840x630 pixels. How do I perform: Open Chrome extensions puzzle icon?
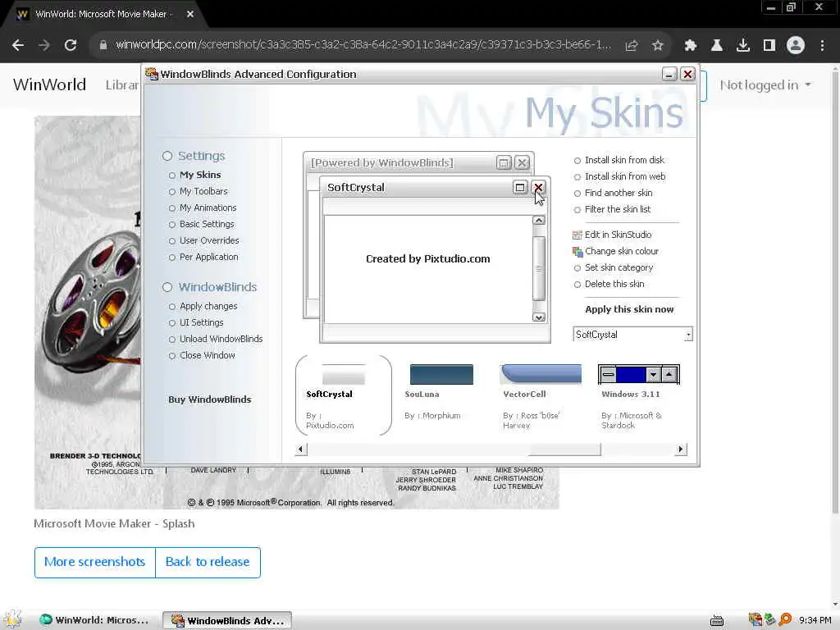click(x=691, y=46)
